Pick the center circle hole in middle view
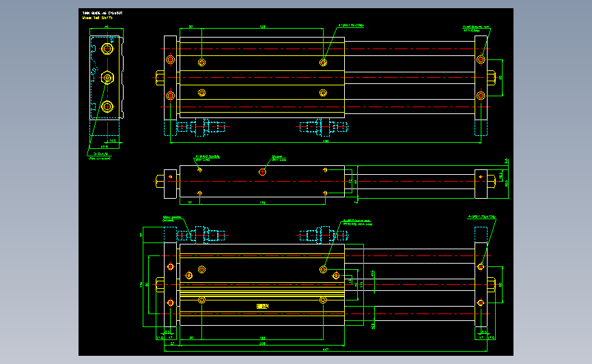 point(262,172)
